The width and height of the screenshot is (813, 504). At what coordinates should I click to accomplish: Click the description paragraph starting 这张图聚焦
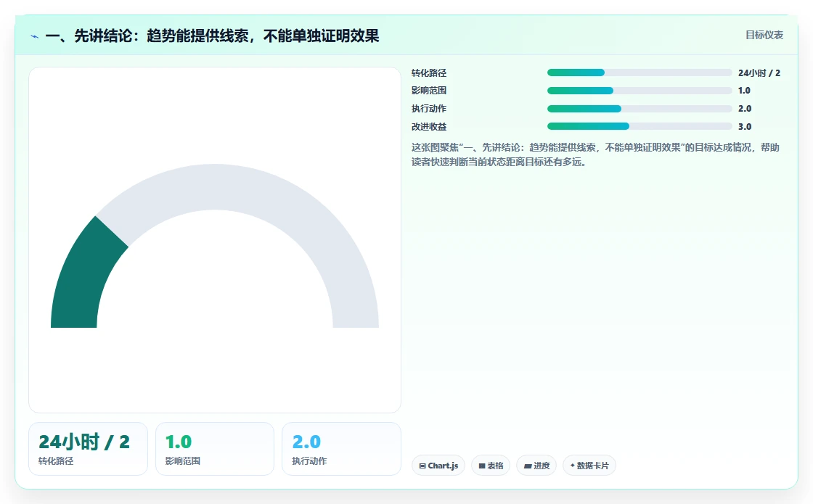coord(595,154)
